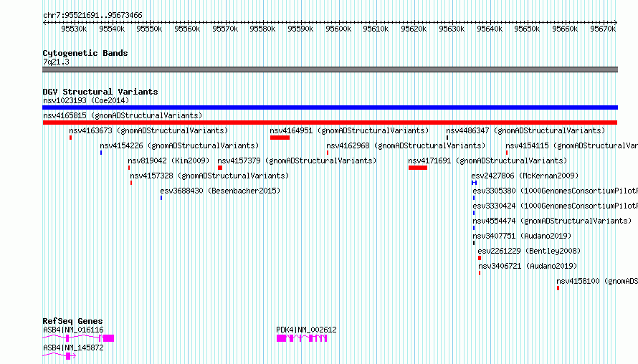Click the 95600k ruler position

[x=338, y=29]
